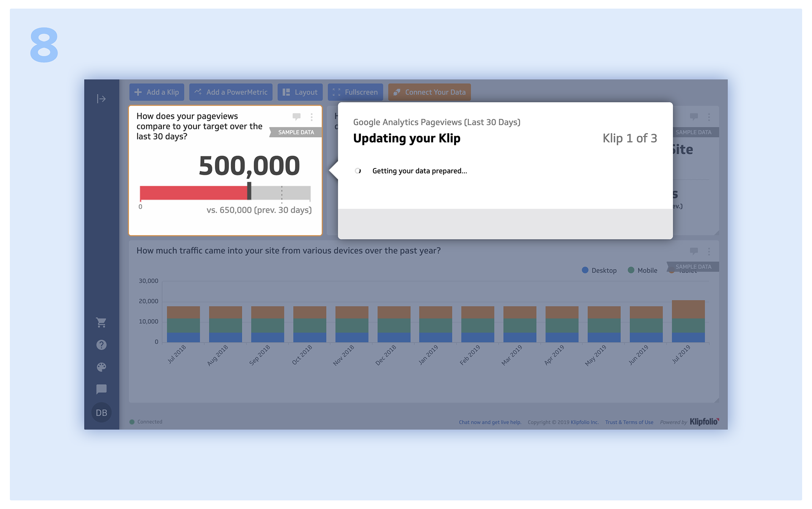This screenshot has width=812, height=509.
Task: Enter Fullscreen mode from toolbar
Action: click(x=355, y=92)
